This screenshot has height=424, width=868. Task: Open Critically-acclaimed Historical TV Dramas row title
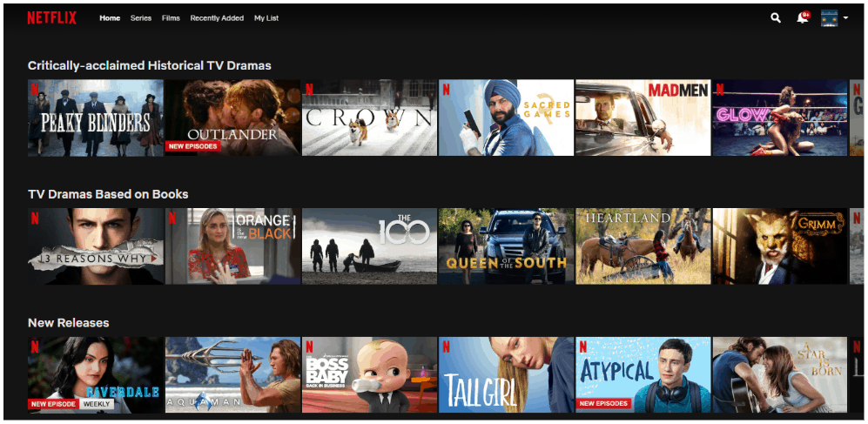point(150,65)
